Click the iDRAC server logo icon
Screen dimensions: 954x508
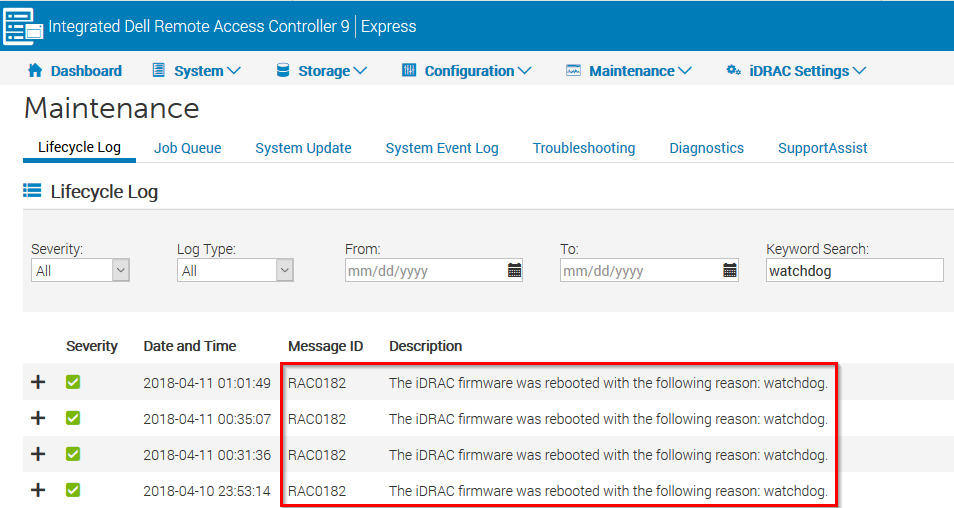(24, 25)
